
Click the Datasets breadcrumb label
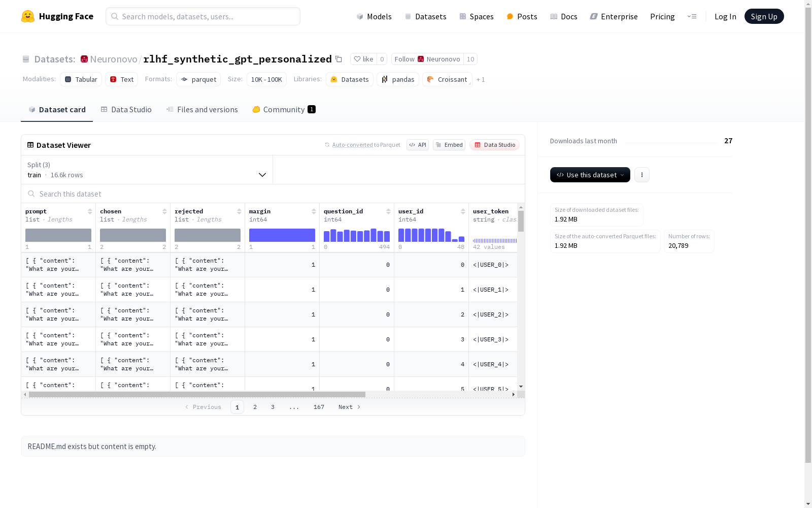(x=55, y=59)
